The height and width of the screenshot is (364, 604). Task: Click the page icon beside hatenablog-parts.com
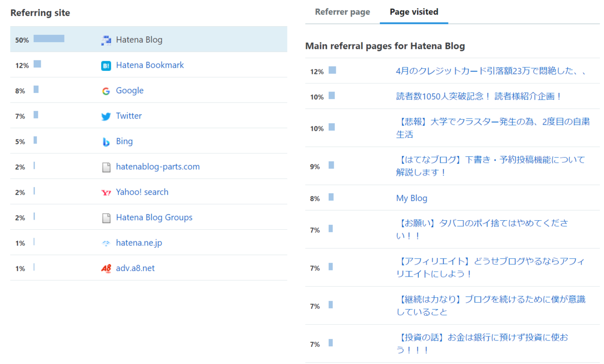[106, 167]
